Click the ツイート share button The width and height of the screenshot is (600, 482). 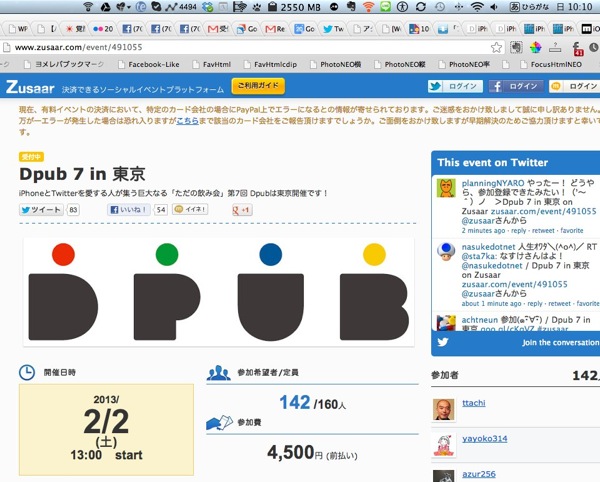41,210
